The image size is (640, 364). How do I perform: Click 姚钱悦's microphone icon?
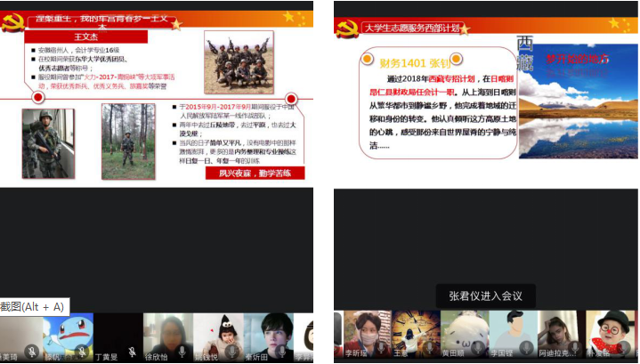click(231, 352)
